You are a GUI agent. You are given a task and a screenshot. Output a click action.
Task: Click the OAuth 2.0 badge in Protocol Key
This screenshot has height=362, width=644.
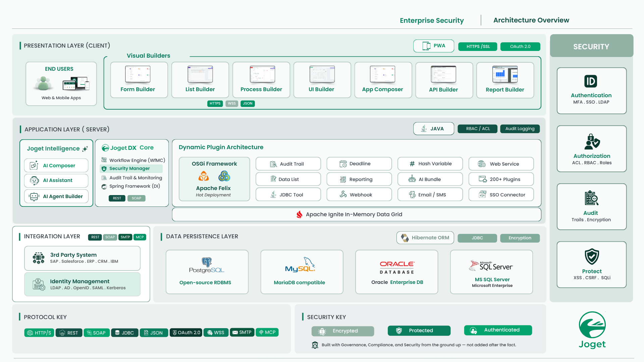[x=186, y=333]
